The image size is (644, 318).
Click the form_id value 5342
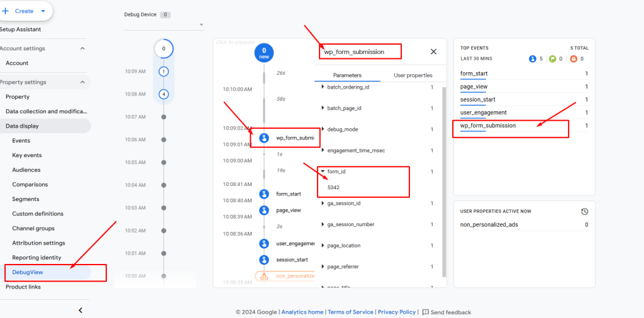tap(333, 187)
